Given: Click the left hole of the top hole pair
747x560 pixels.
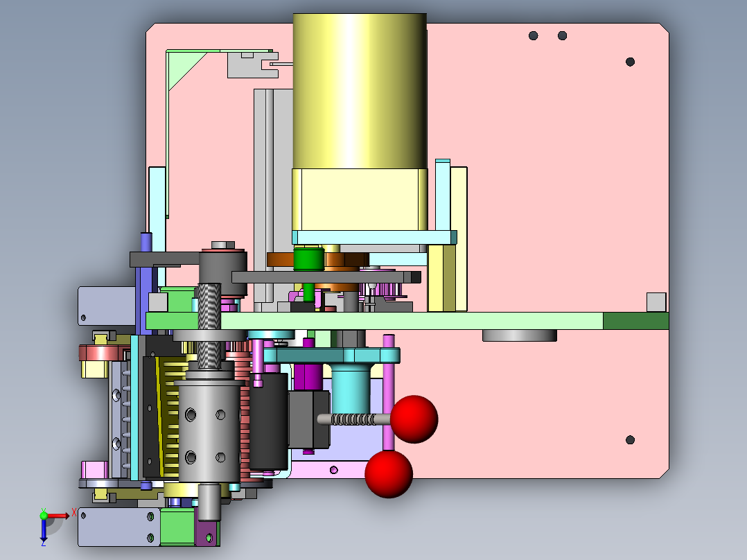Looking at the screenshot, I should [x=533, y=36].
